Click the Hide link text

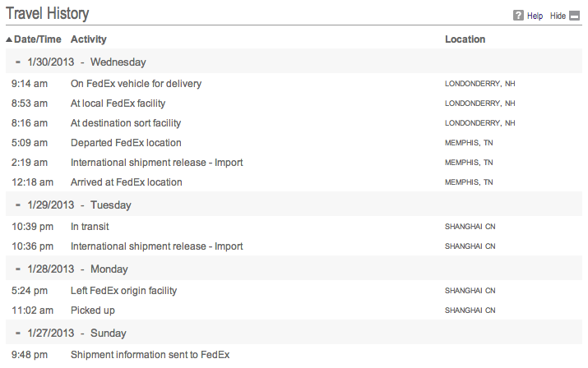558,16
